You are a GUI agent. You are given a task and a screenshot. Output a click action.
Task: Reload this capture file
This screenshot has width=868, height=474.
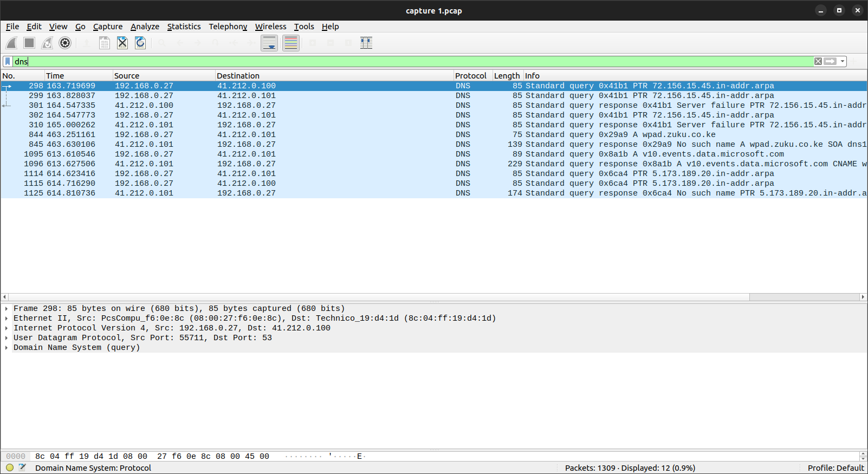tap(140, 43)
